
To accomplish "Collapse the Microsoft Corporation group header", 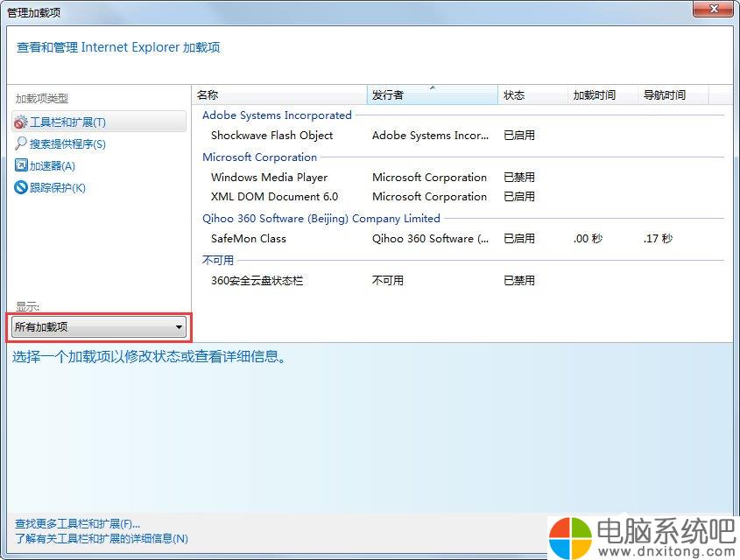I will click(259, 157).
